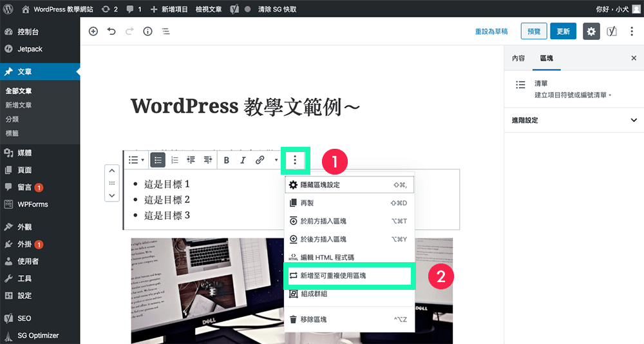
Task: Move the block down
Action: (x=111, y=195)
